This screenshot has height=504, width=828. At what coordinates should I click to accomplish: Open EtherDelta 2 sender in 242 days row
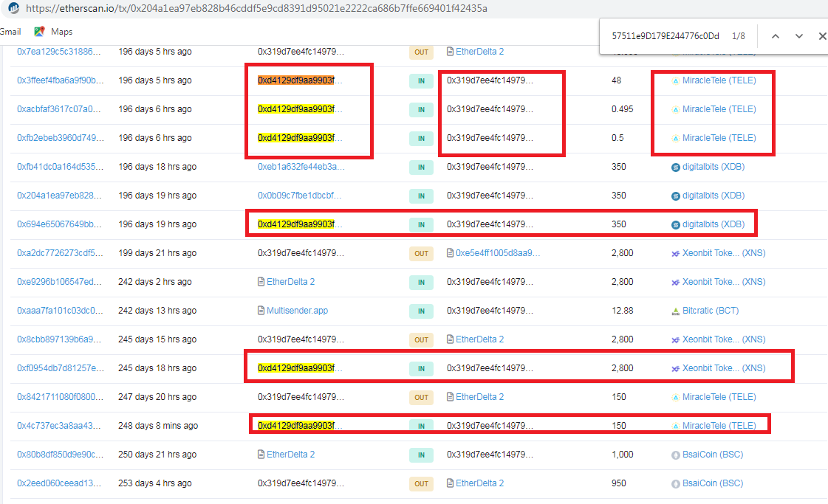(290, 282)
